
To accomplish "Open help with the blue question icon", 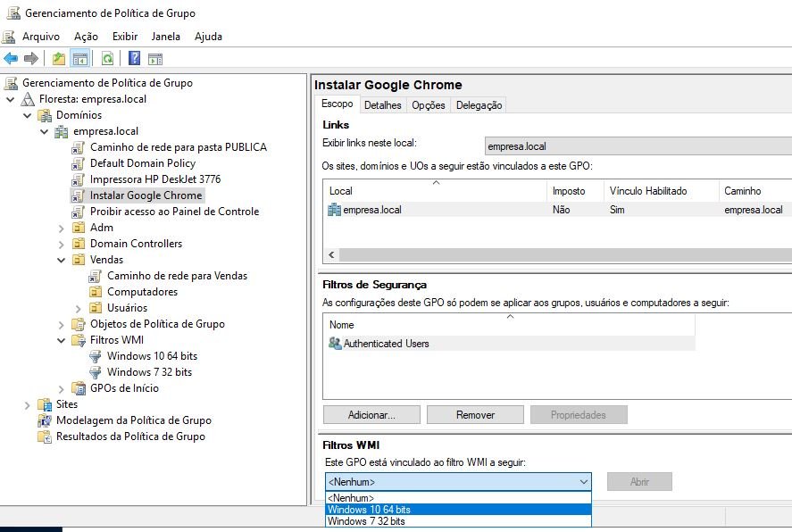I will [134, 59].
